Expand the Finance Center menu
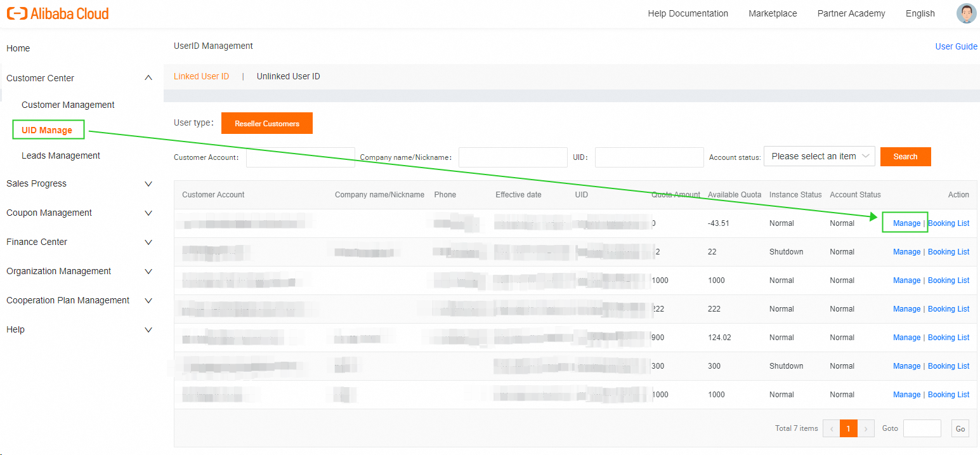 coord(148,242)
